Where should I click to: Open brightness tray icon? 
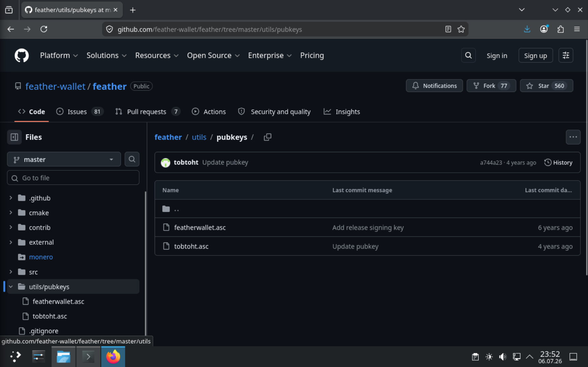pyautogui.click(x=489, y=357)
